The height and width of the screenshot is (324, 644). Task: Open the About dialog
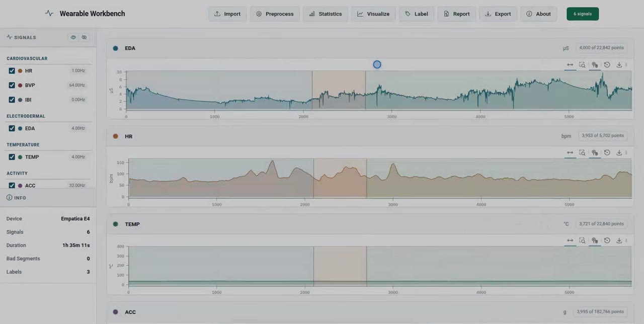[x=539, y=14]
